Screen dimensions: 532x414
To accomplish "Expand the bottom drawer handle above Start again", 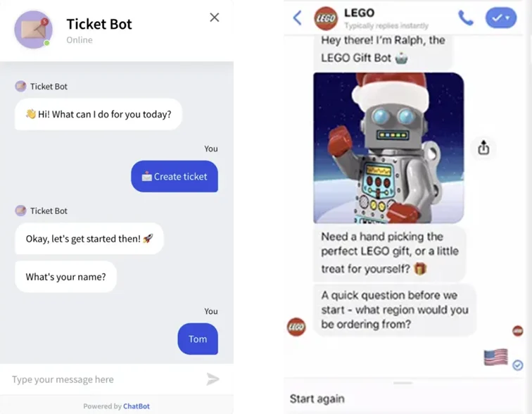I will coord(403,383).
